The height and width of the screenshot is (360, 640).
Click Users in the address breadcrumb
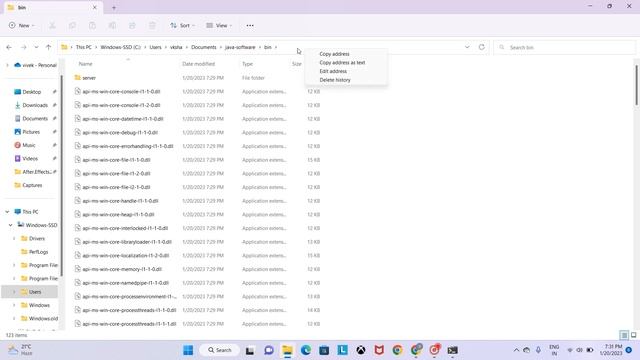[x=155, y=47]
